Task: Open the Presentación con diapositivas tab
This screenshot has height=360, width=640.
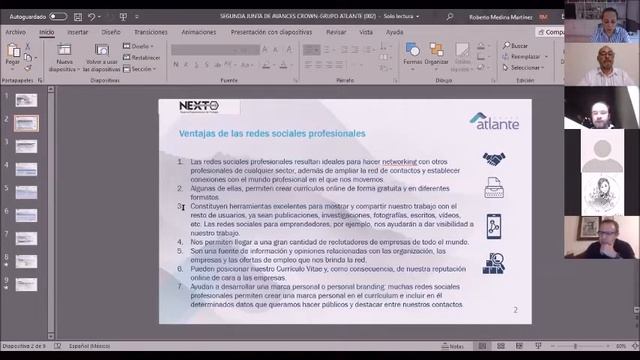Action: 271,32
